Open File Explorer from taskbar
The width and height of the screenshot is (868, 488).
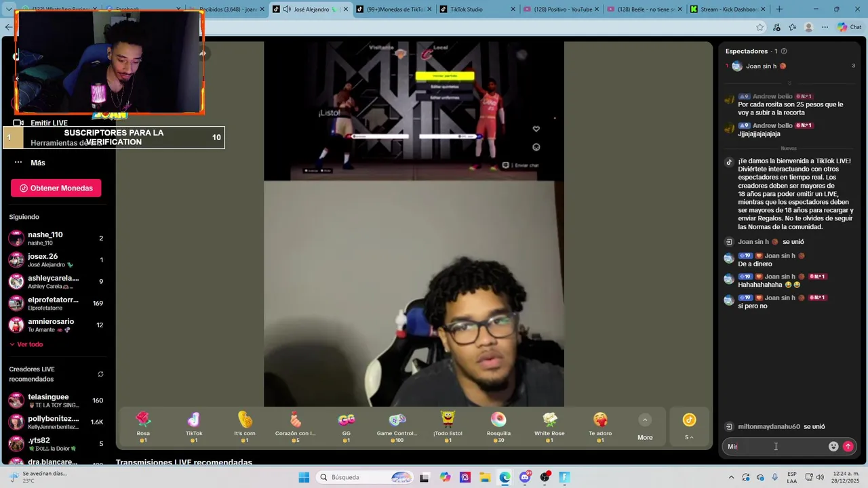coord(485,477)
